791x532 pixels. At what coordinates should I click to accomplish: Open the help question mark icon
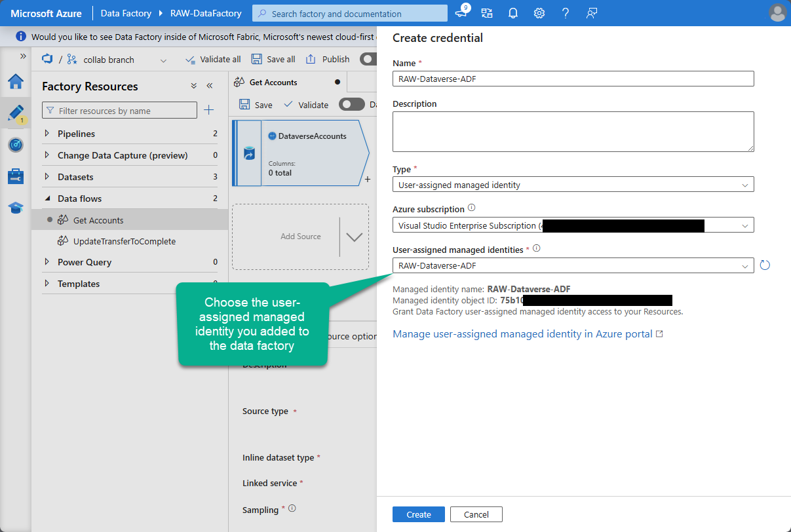point(565,13)
